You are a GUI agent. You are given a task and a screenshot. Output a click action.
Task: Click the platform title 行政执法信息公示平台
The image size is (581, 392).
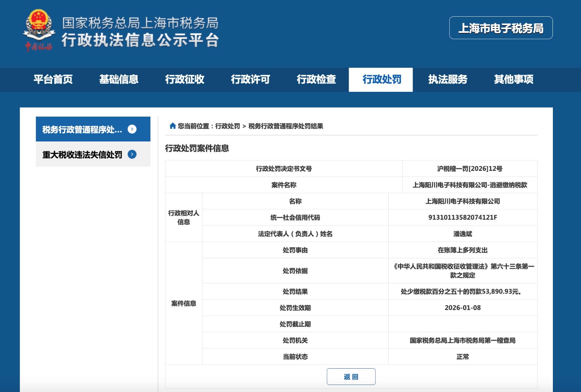click(x=140, y=40)
